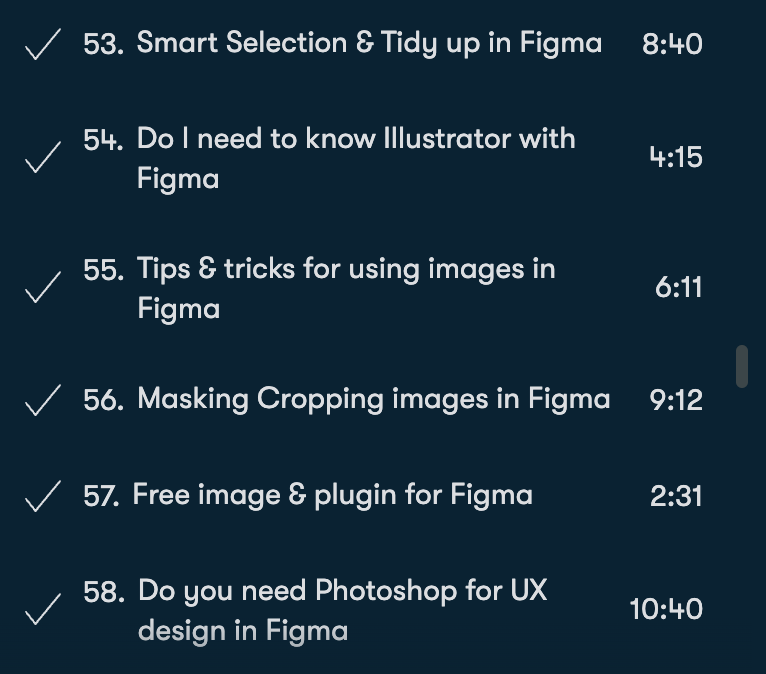This screenshot has height=674, width=766.
Task: Click the 9:12 duration for lesson 56
Action: pyautogui.click(x=675, y=400)
